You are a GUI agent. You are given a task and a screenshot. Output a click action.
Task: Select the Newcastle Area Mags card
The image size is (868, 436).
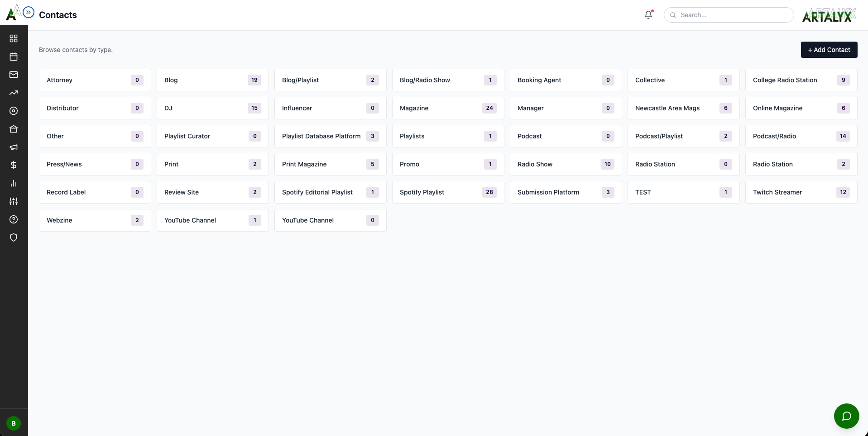pyautogui.click(x=684, y=108)
